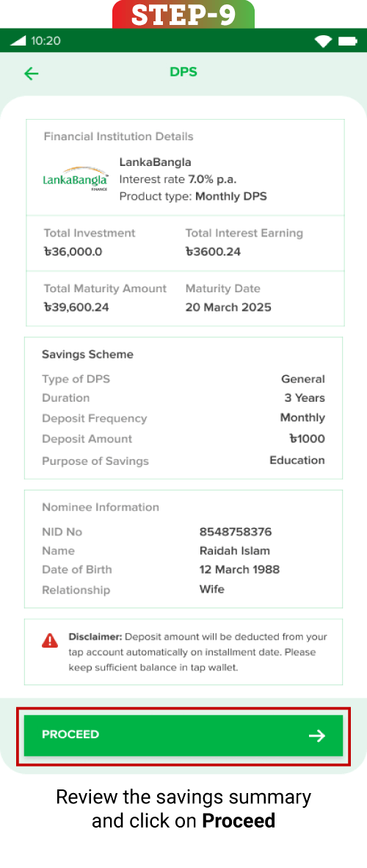Tap the Maturity Date 20 March 2025
Screen dimensions: 367x868
[x=228, y=307]
